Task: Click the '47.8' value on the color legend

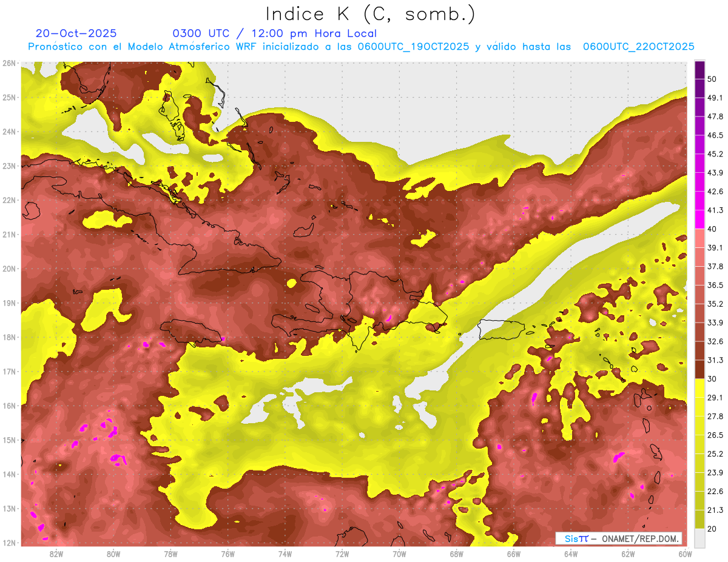Action: [715, 116]
